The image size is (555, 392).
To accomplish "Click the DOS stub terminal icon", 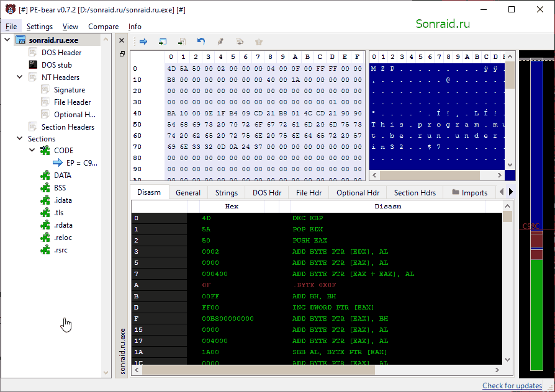I will [x=33, y=65].
